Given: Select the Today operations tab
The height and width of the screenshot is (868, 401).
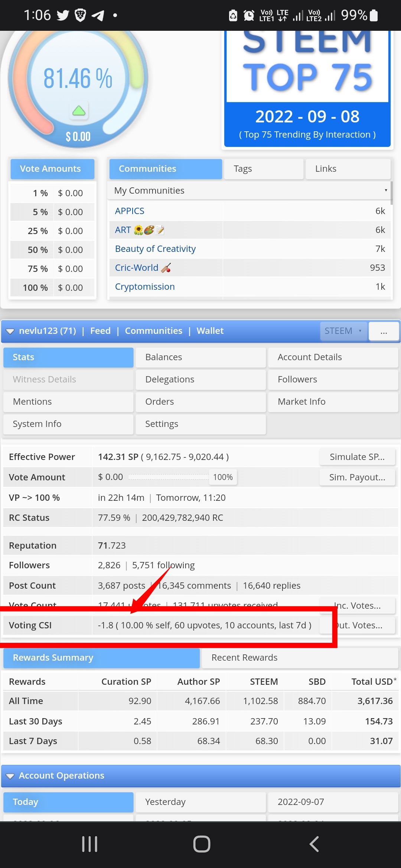Looking at the screenshot, I should [x=68, y=802].
